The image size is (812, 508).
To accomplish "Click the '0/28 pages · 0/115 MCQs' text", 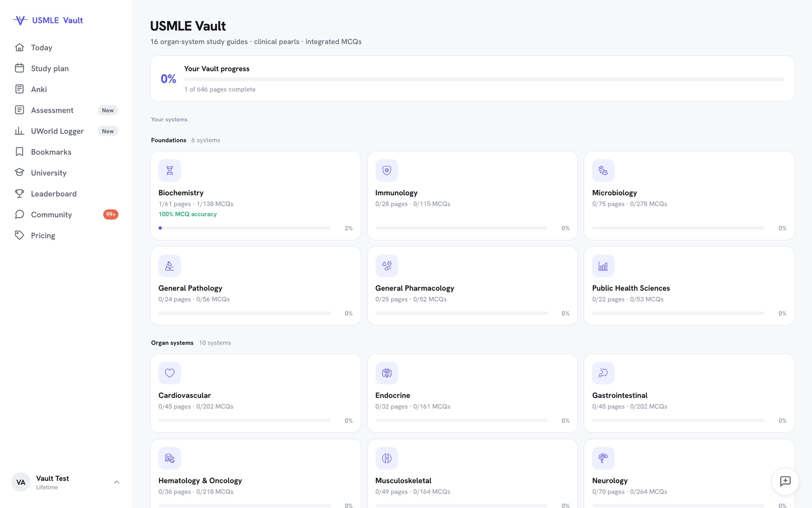I will (x=413, y=204).
